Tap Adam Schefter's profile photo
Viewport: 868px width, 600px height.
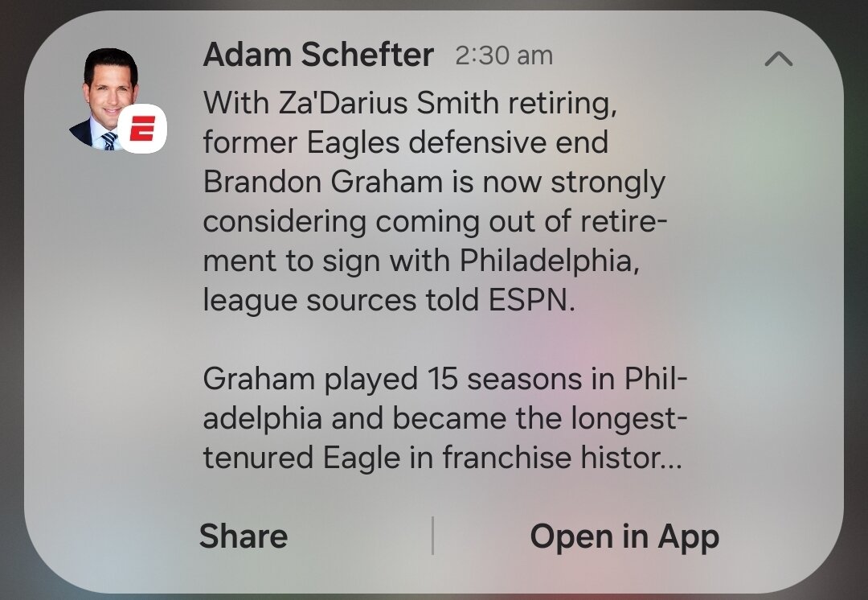click(108, 95)
